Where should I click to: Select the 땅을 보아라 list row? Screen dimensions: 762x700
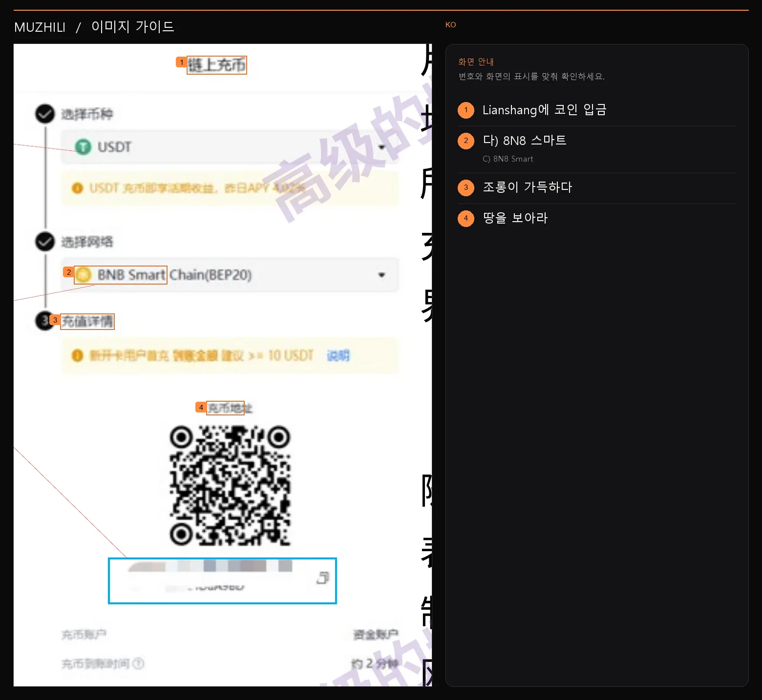pos(597,219)
